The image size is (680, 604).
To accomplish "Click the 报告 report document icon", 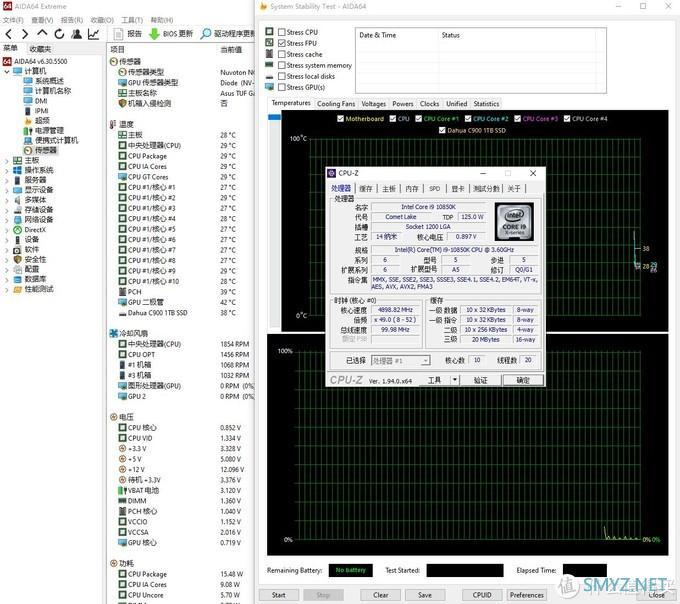I will (118, 34).
